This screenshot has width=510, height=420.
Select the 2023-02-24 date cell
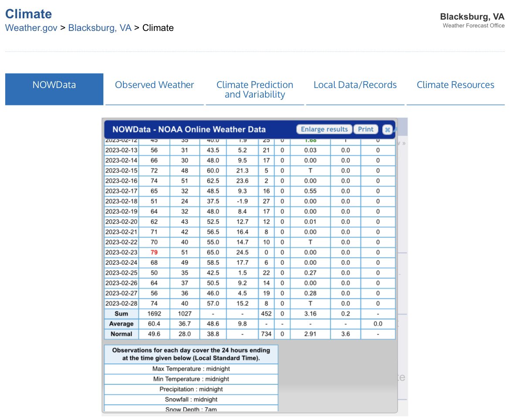coord(121,263)
